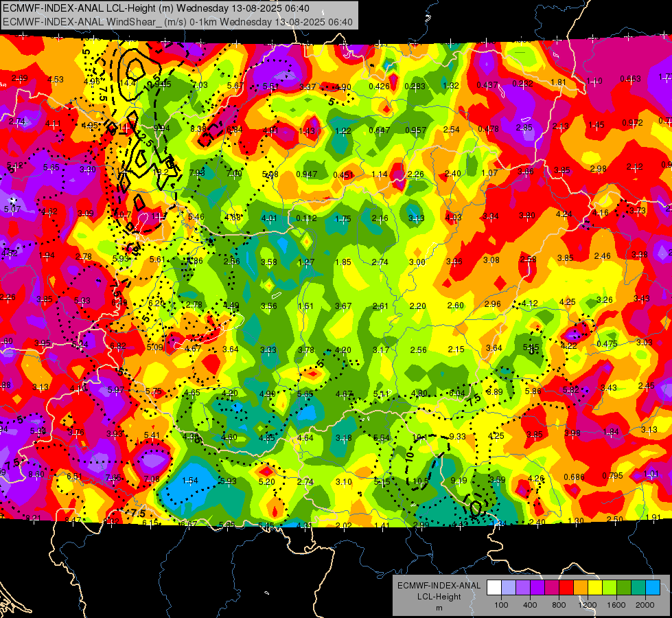The width and height of the screenshot is (672, 618).
Task: Select the orange legend swatch
Action: coord(581,588)
